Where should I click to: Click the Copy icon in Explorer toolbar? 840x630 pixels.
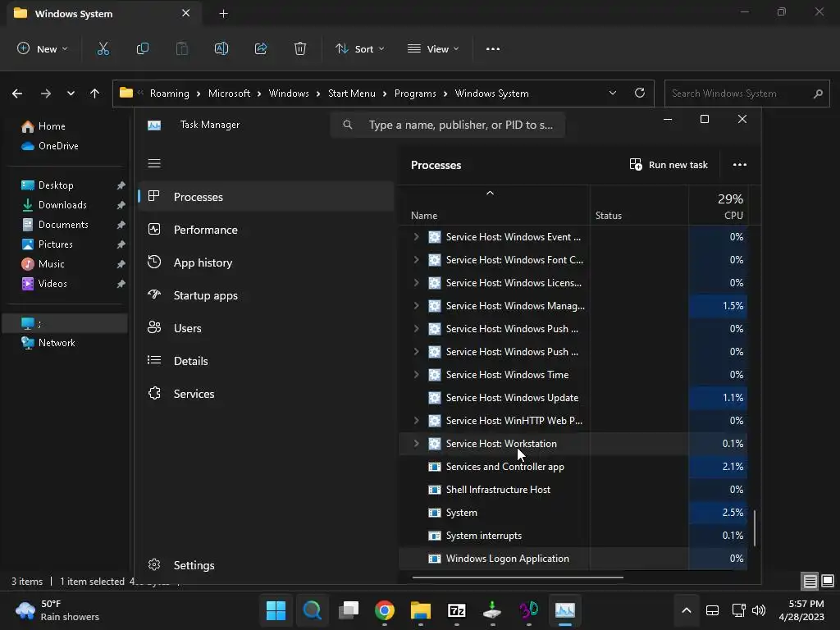(x=143, y=48)
